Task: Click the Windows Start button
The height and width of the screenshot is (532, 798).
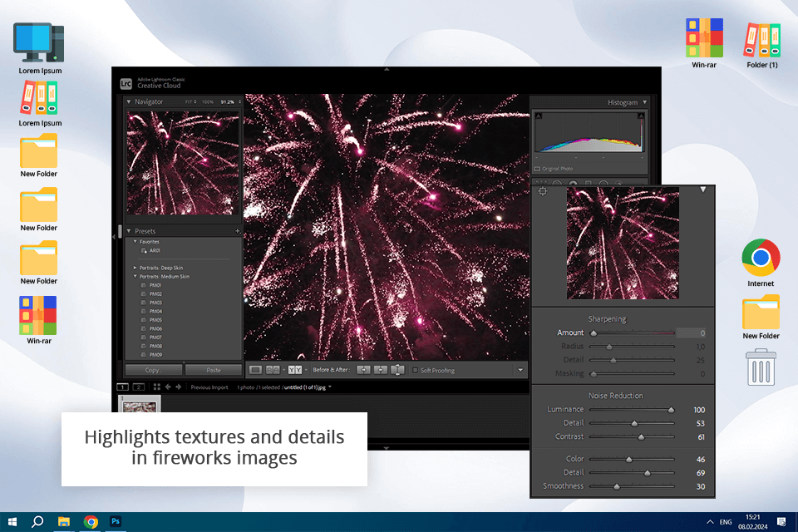Action: click(12, 521)
